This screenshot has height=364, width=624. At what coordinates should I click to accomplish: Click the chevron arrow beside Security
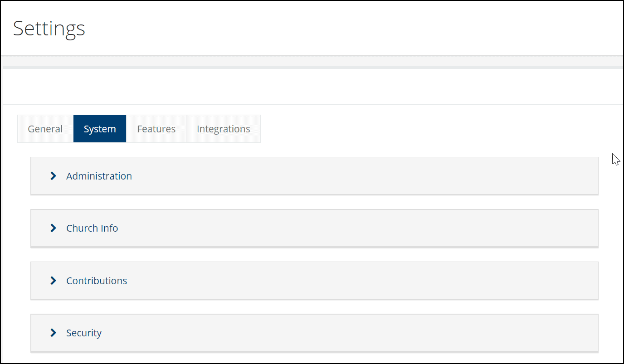(54, 333)
